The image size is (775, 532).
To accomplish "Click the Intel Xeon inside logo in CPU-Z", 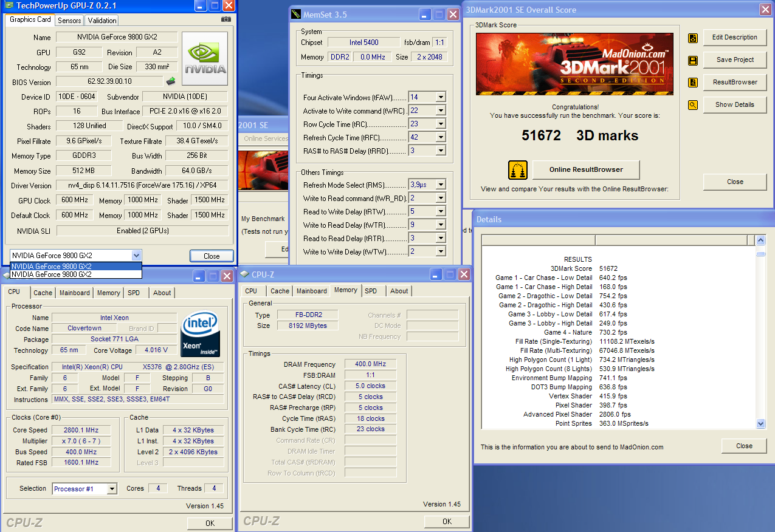I will (x=201, y=335).
